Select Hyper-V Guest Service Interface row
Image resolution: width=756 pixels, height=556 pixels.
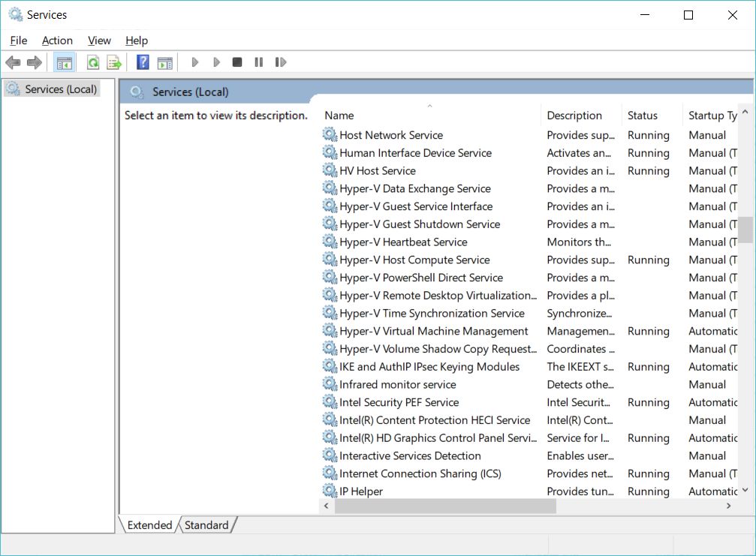(x=529, y=206)
